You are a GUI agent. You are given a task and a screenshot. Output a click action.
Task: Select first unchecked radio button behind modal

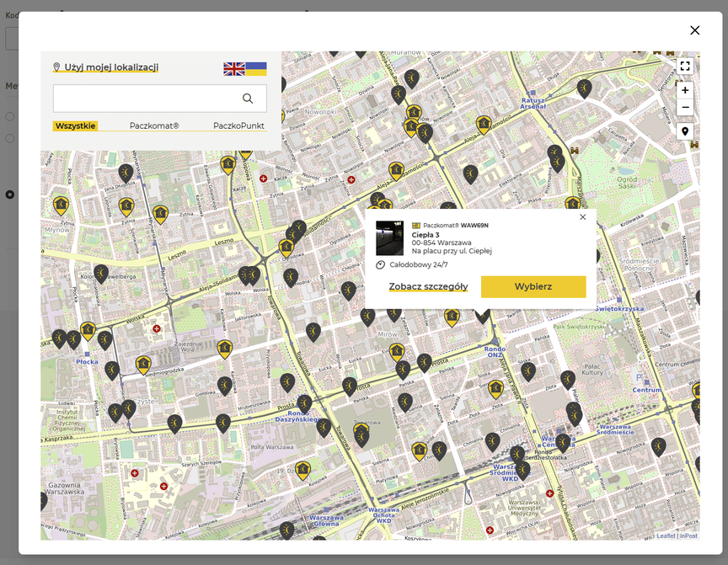(x=10, y=116)
